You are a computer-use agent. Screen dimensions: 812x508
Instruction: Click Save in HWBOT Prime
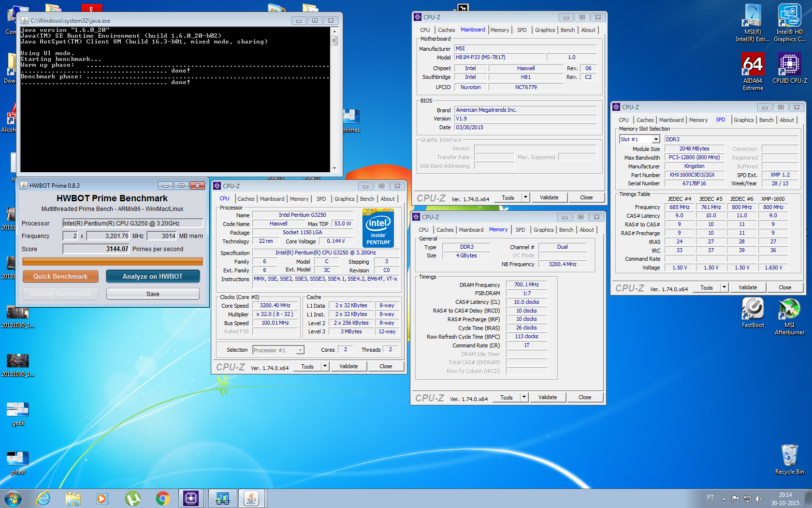[x=153, y=294]
